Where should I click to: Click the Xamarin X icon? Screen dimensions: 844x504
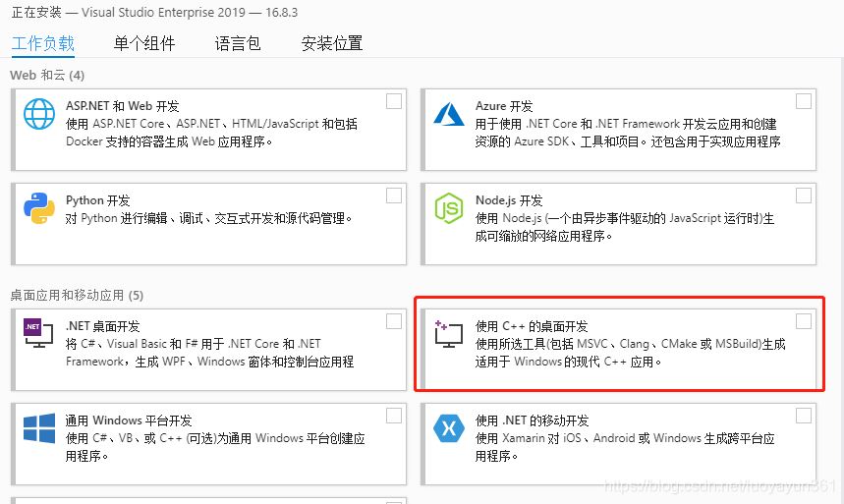(x=449, y=428)
